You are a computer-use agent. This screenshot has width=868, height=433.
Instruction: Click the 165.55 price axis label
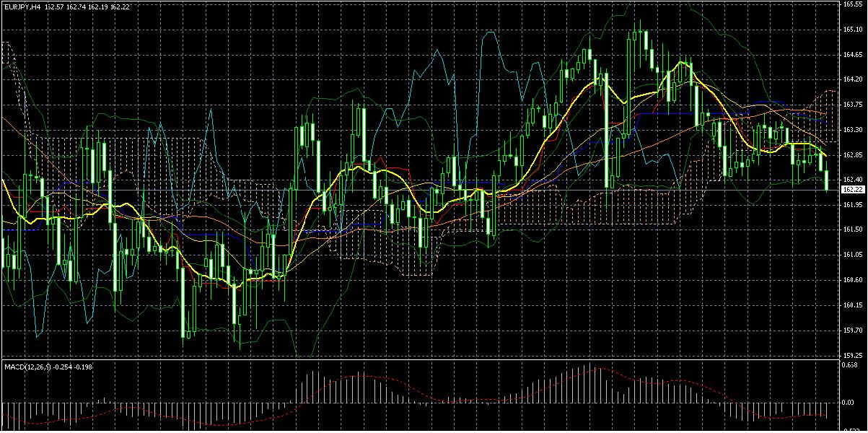point(852,4)
